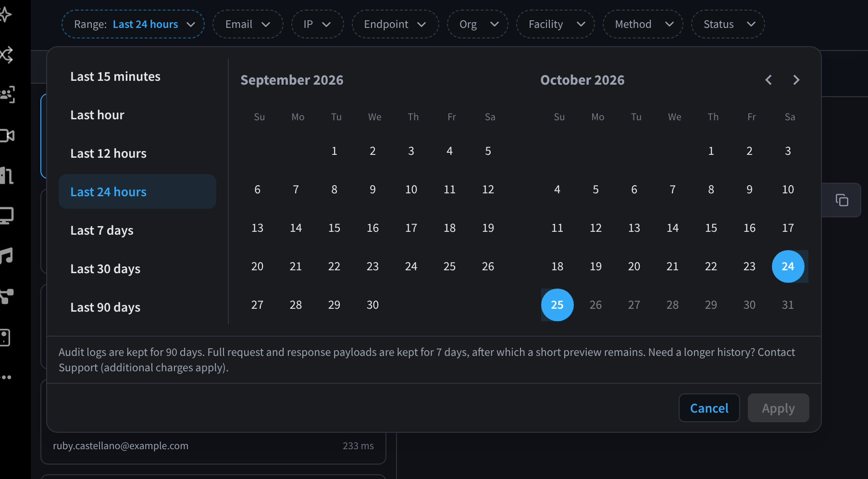Select the Last 24 hours preset

click(137, 191)
